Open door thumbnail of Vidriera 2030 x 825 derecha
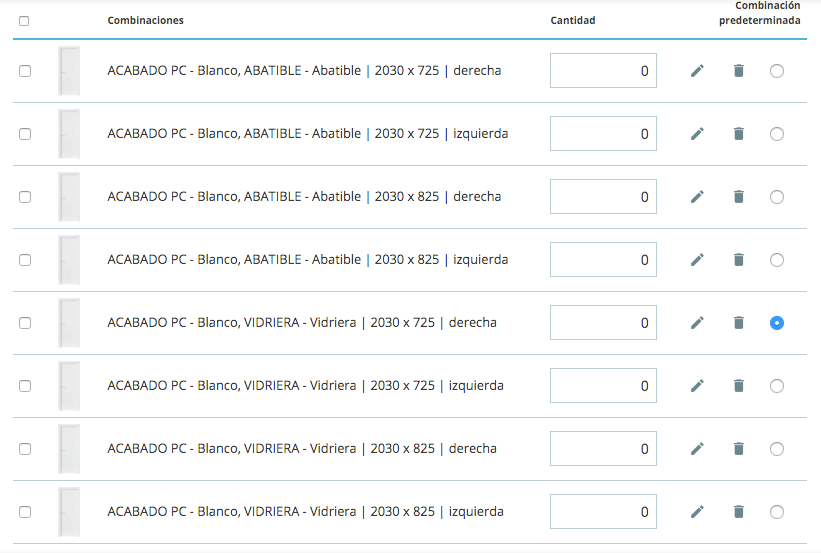The width and height of the screenshot is (821, 553). coord(69,449)
